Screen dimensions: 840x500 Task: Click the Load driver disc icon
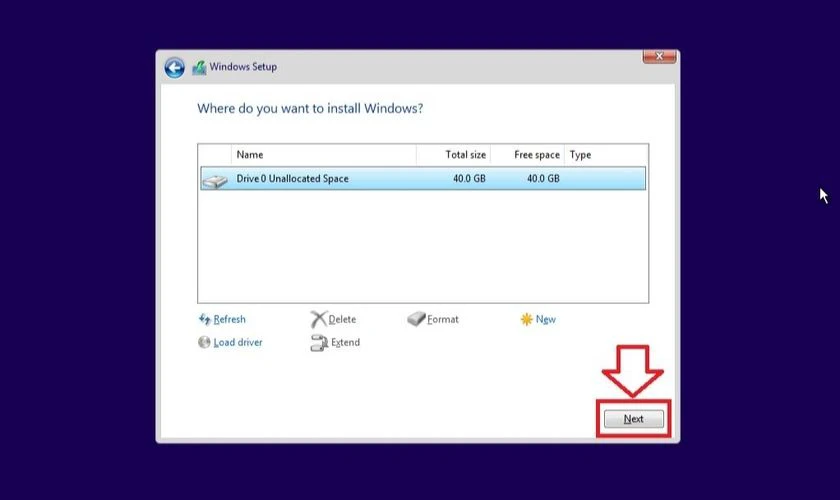[204, 342]
